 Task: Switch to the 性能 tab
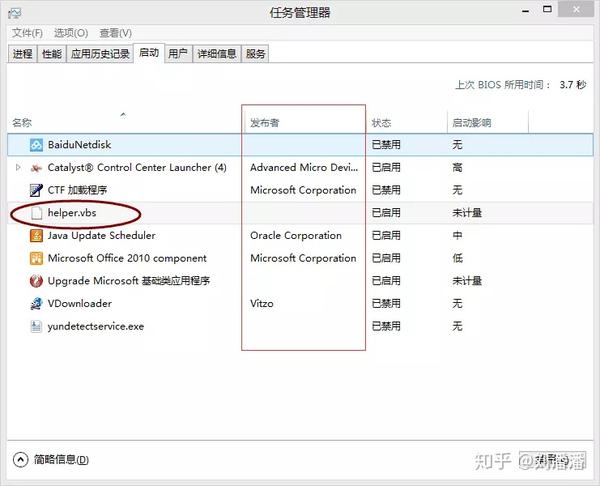click(52, 54)
